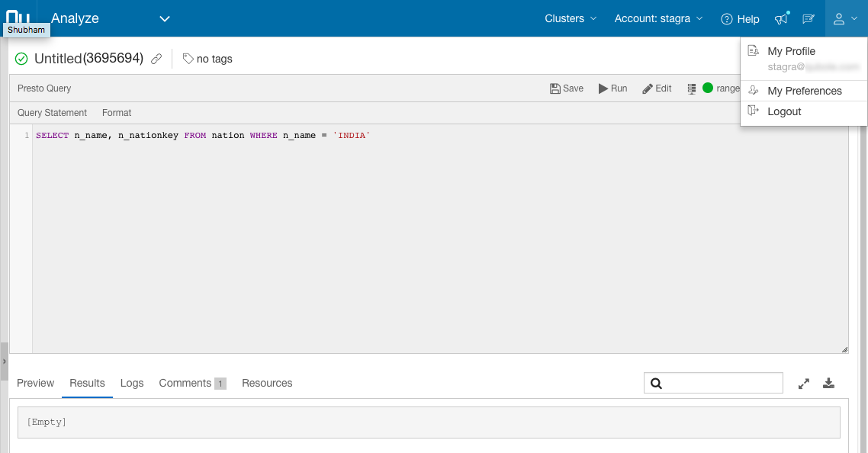Switch to the Results tab
This screenshot has height=453, width=868.
coord(87,383)
